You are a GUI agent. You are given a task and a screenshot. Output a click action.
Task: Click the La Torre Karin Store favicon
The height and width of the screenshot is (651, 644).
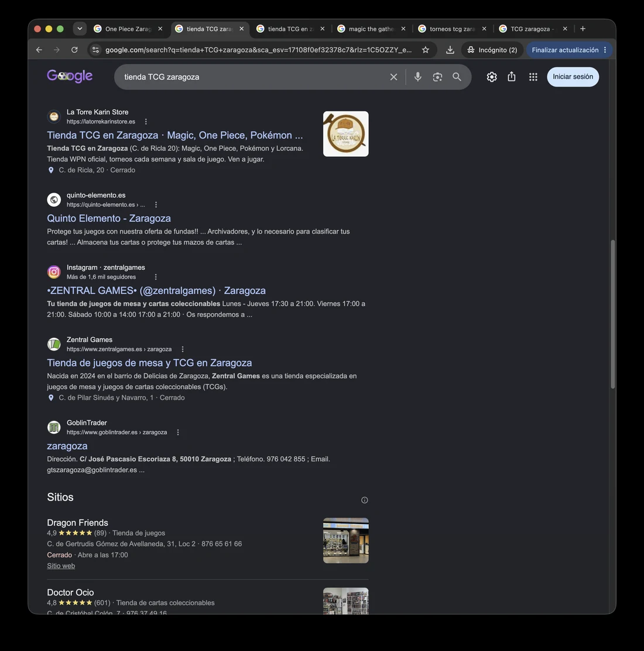[x=54, y=117]
